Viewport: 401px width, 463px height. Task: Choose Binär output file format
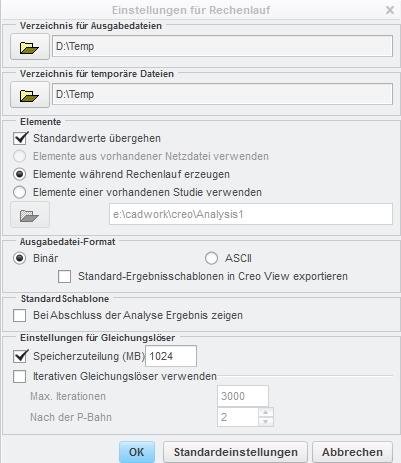pyautogui.click(x=19, y=258)
